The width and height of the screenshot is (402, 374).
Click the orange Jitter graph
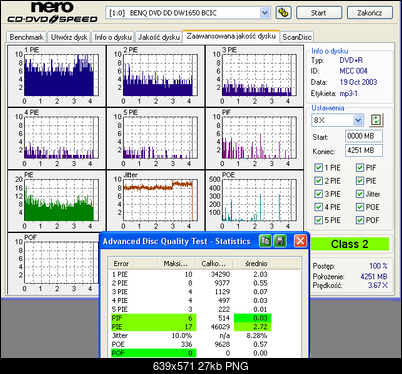155,201
